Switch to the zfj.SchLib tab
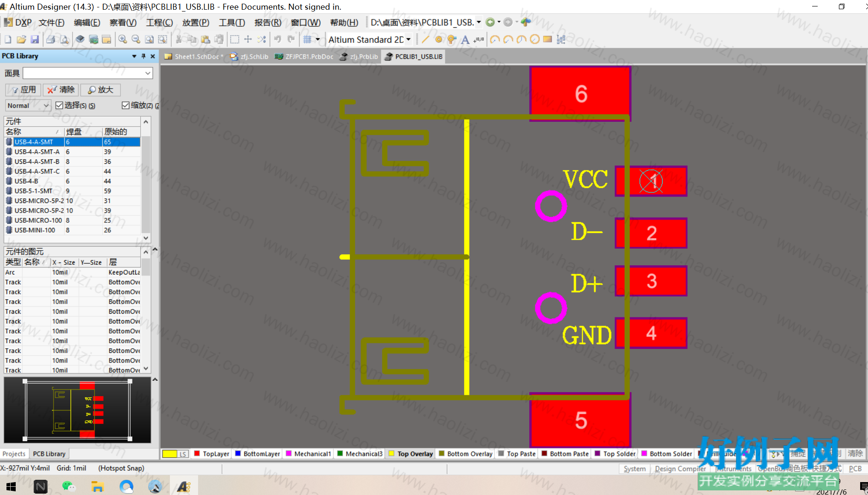This screenshot has height=495, width=868. pos(250,57)
